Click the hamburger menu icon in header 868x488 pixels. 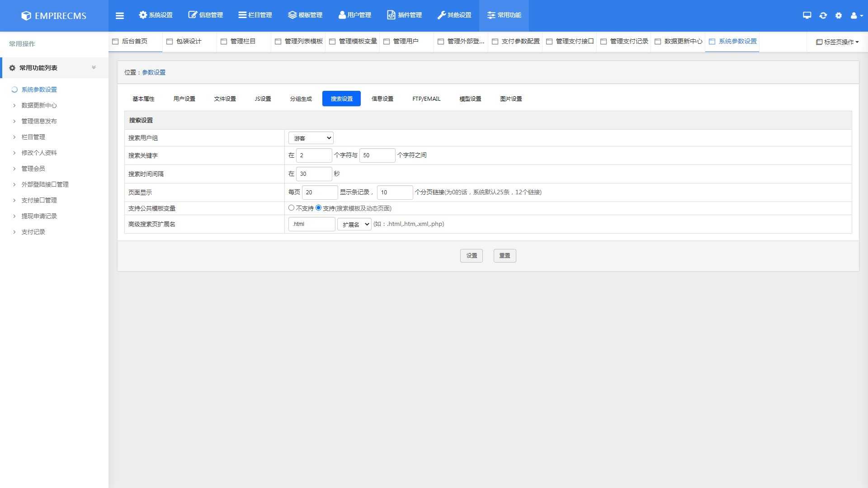coord(120,15)
